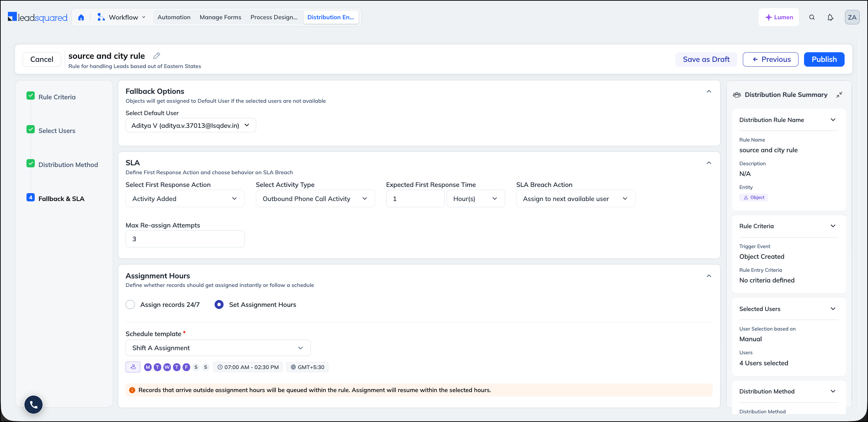Edit rule name with pencil icon
This screenshot has height=422, width=868.
(157, 56)
